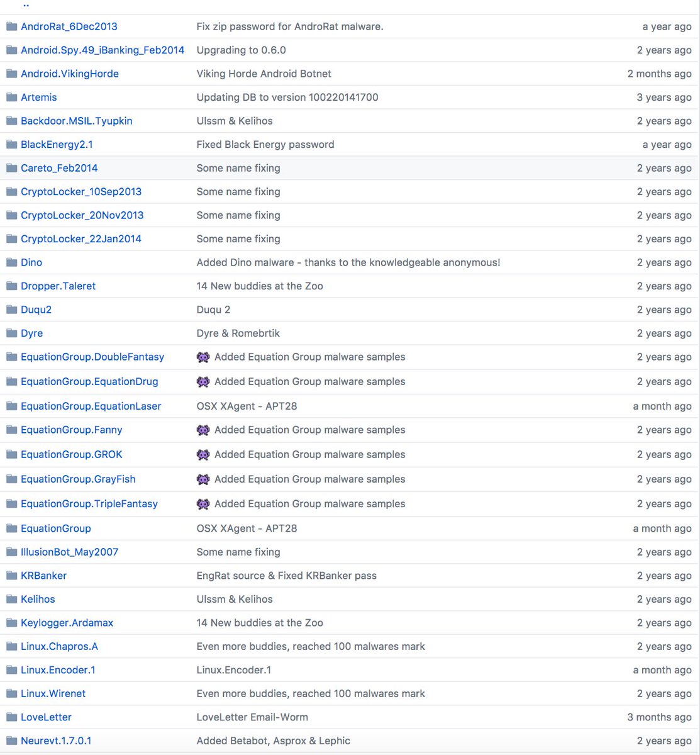The height and width of the screenshot is (755, 700).
Task: Open the Linux.Chapros.A directory
Action: (x=59, y=646)
